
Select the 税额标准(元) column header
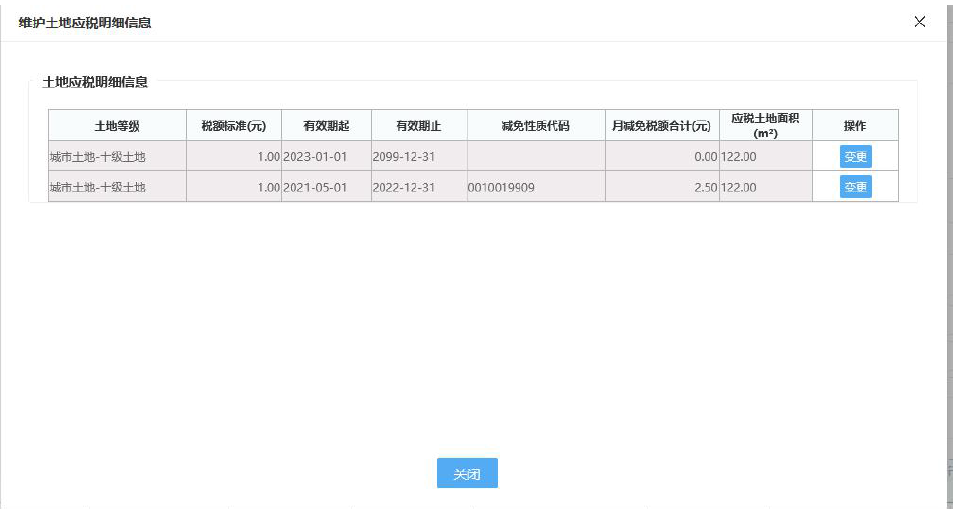tap(234, 126)
